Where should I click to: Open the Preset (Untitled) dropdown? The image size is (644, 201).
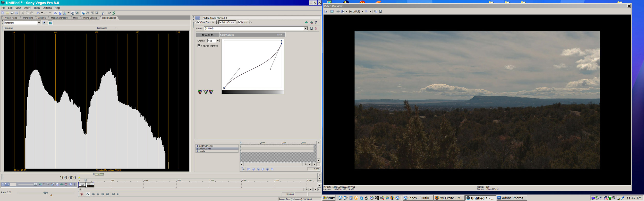(x=306, y=28)
